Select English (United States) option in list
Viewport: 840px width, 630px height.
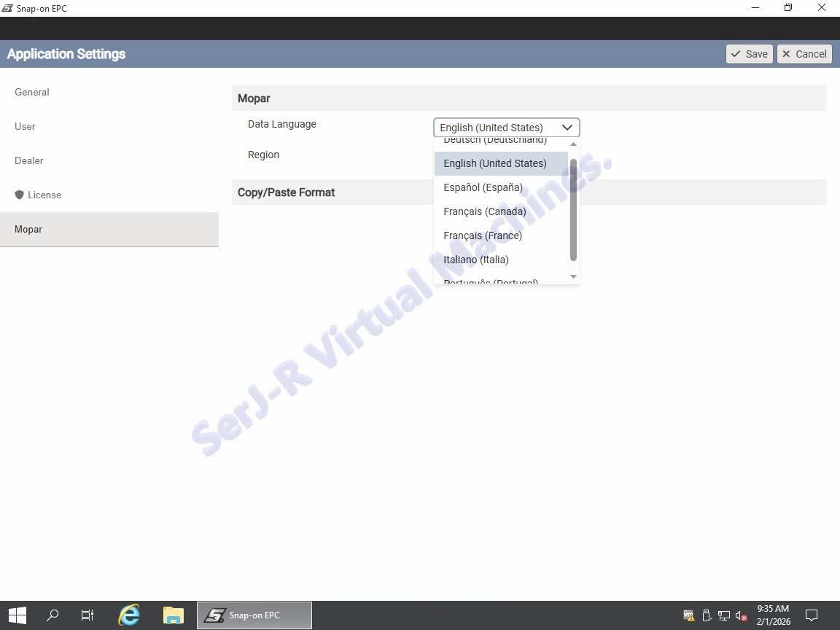click(x=494, y=163)
